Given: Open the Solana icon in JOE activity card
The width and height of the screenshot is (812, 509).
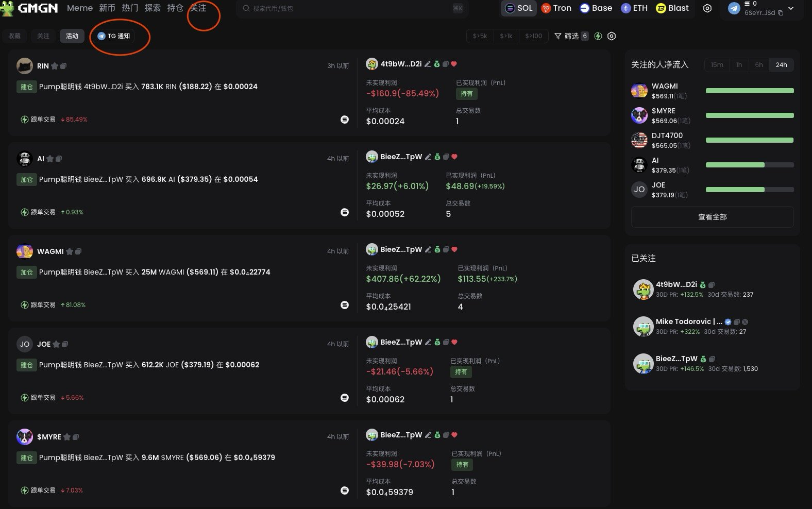Looking at the screenshot, I should 345,398.
